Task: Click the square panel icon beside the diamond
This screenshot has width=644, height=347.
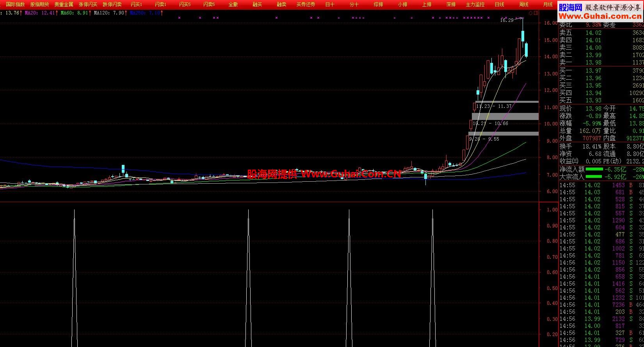Action: pos(536,13)
